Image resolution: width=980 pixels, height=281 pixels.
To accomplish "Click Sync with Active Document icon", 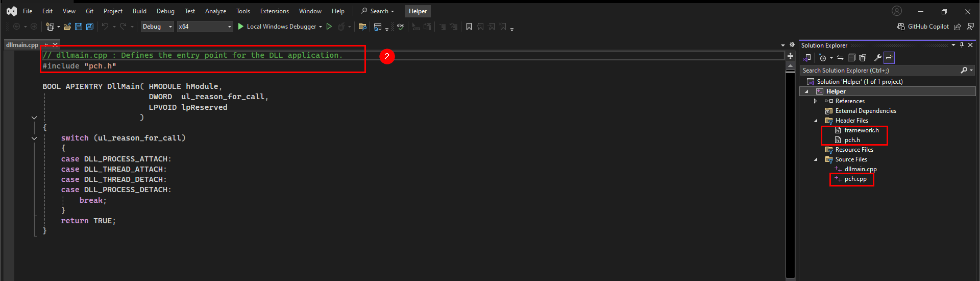I will [840, 58].
